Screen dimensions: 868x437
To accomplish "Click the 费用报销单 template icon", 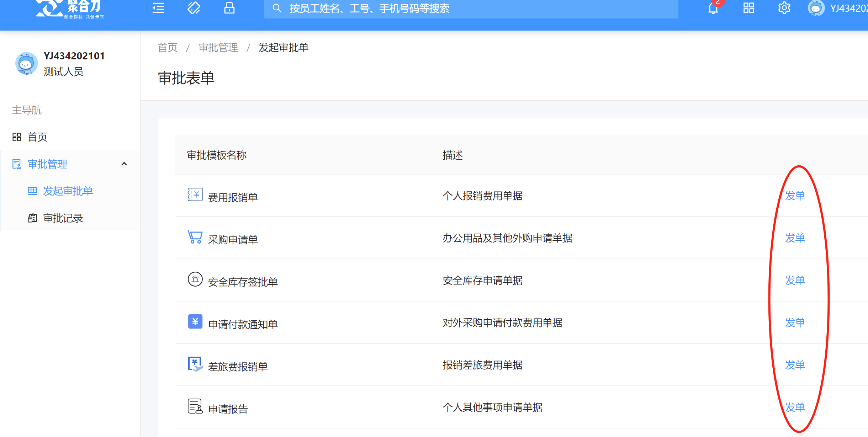I will pyautogui.click(x=195, y=195).
